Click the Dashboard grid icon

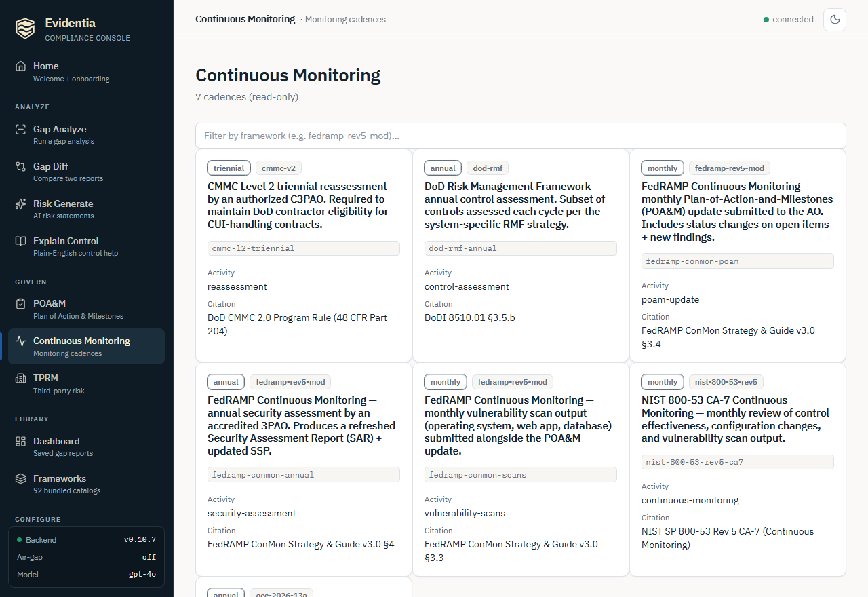[x=21, y=441]
